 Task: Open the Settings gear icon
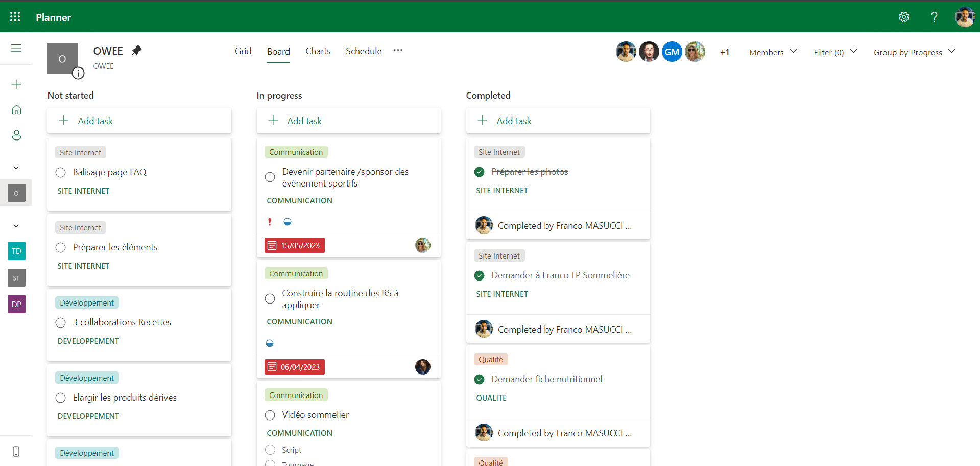pos(903,17)
